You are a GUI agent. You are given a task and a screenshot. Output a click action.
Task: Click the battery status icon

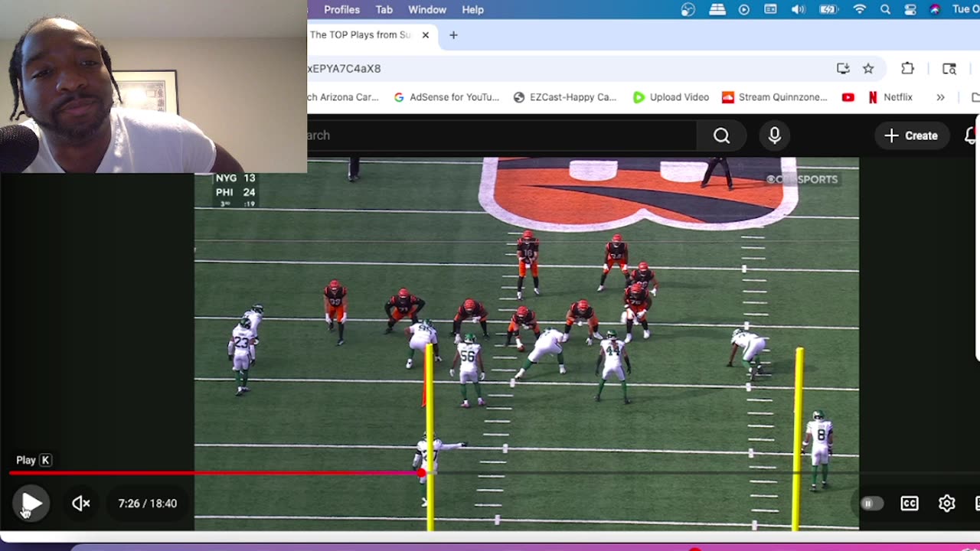[828, 10]
